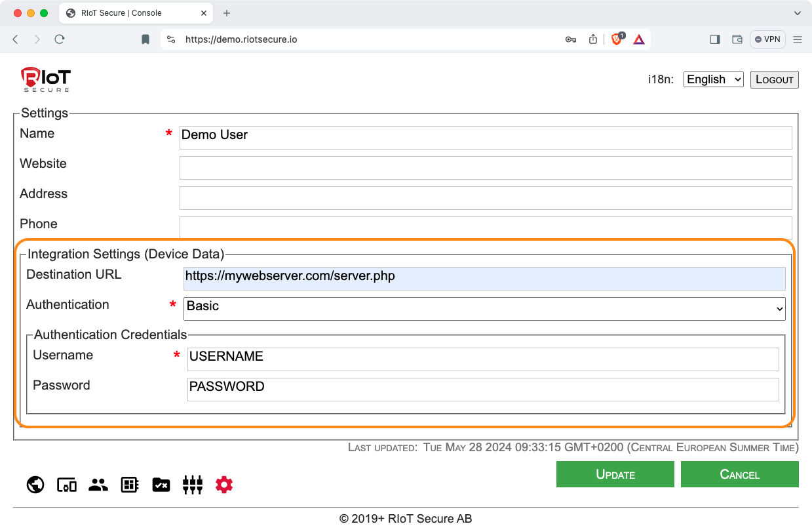Open the folder with check and cross icon
This screenshot has width=812, height=526.
coord(161,485)
